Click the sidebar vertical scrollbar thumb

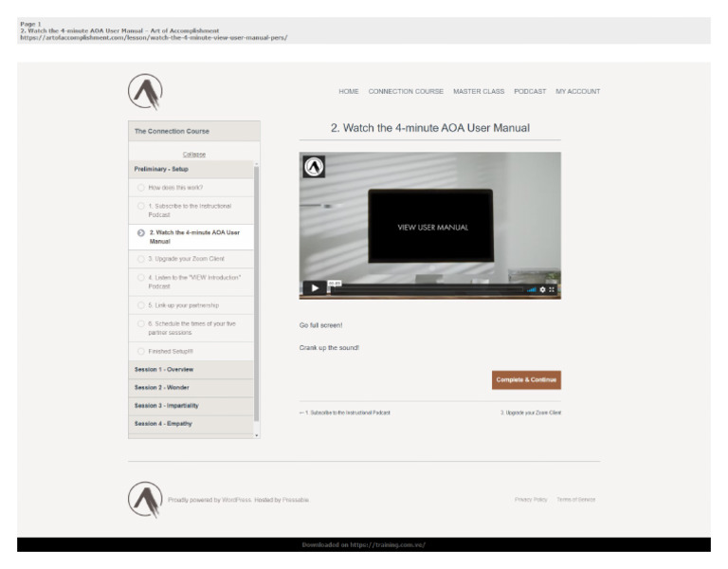point(257,294)
